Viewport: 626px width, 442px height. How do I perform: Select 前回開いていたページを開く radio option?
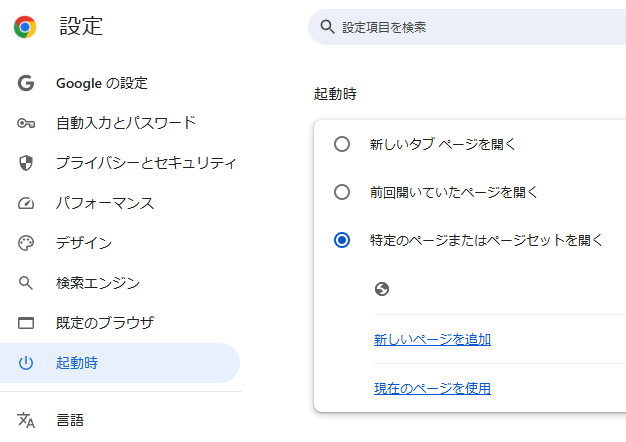(342, 192)
